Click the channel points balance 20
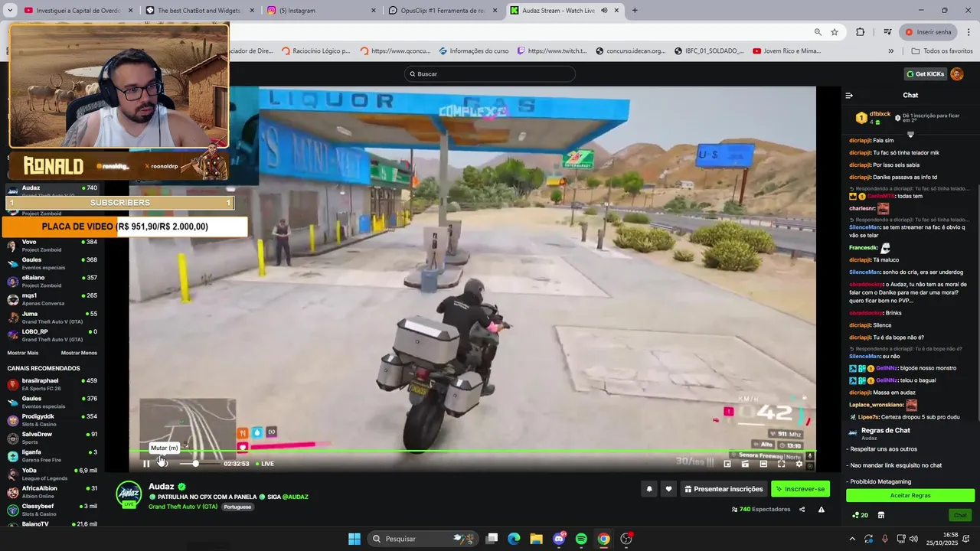Image resolution: width=980 pixels, height=551 pixels. click(x=860, y=515)
